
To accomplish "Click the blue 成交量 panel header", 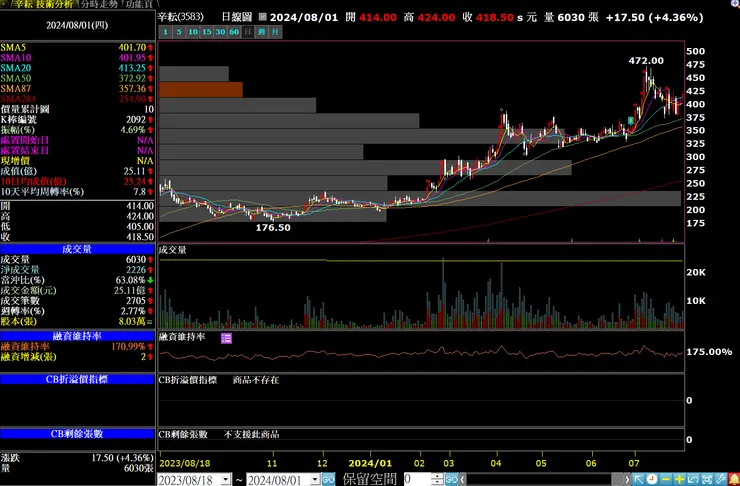I will coord(77,249).
